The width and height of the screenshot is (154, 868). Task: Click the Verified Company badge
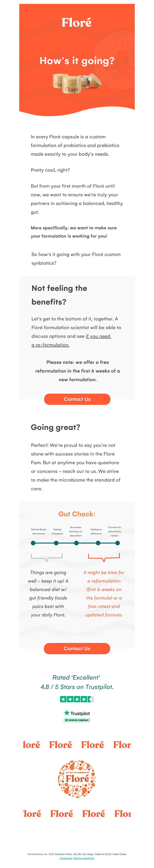pos(77,720)
